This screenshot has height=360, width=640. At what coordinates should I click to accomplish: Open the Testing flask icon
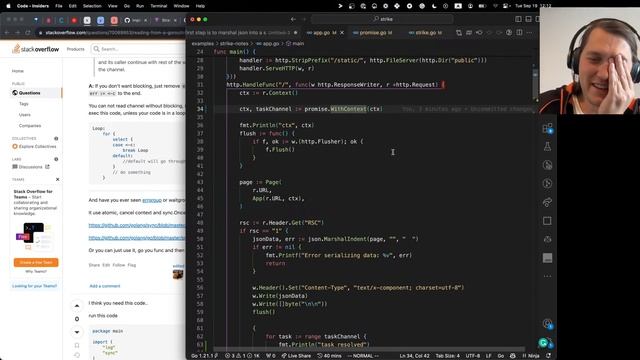coord(547,147)
